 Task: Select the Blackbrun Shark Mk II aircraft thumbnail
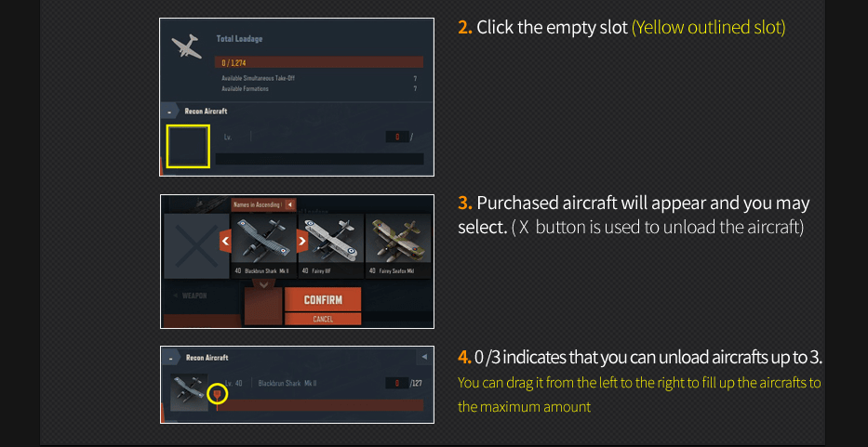click(264, 245)
